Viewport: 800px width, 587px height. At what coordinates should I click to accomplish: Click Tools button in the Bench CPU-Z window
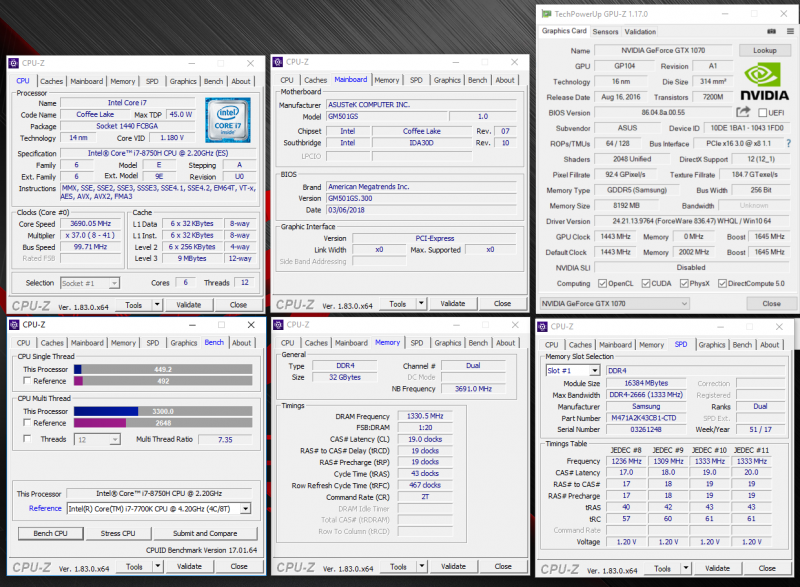pyautogui.click(x=134, y=566)
